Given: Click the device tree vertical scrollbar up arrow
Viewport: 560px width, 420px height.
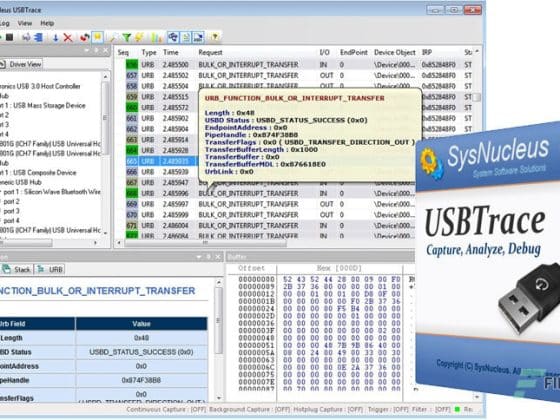Looking at the screenshot, I should (x=105, y=76).
